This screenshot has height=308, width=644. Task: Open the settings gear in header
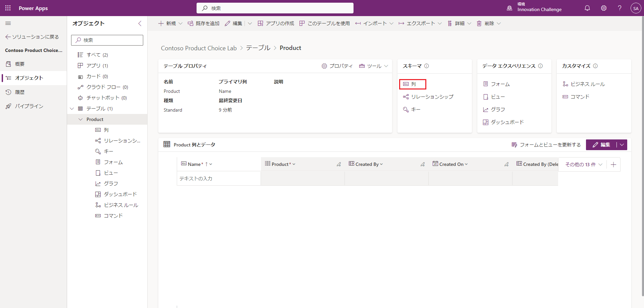tap(604, 8)
